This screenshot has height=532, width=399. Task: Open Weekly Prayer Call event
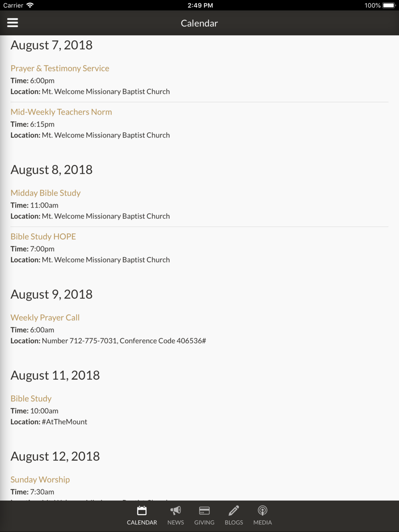tap(45, 317)
